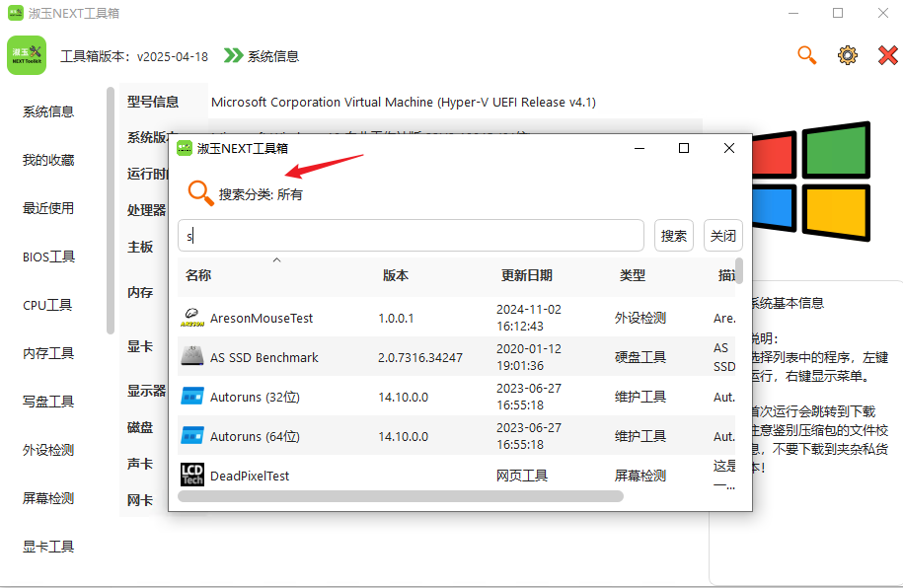The image size is (903, 588).
Task: Click the DeadPixelTest LCD icon
Action: click(191, 475)
